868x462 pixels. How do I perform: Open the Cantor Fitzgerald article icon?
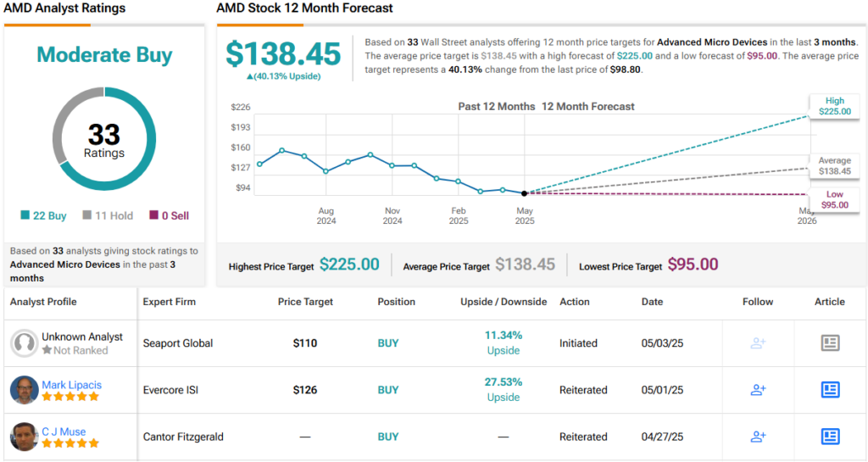830,437
